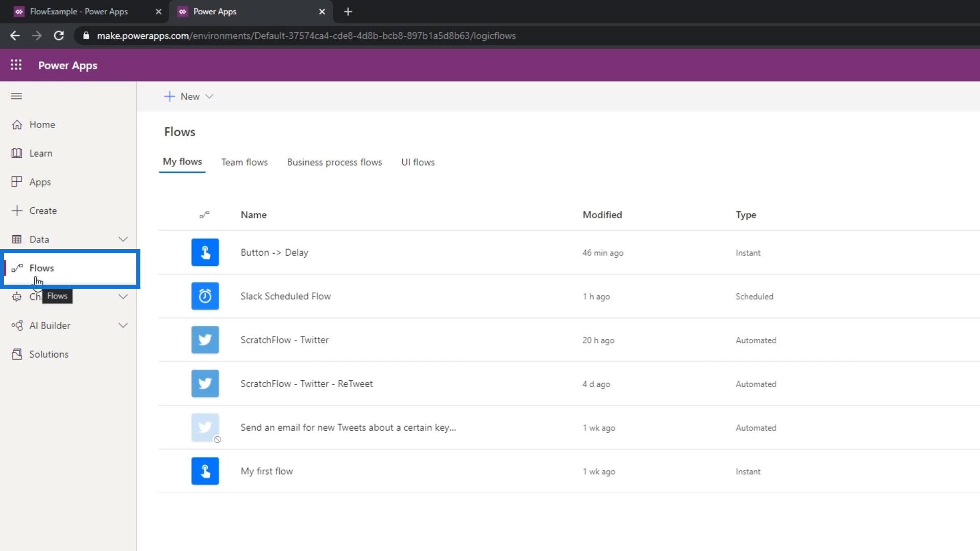
Task: Click the 'My flows' tab to stay on current view
Action: tap(182, 162)
